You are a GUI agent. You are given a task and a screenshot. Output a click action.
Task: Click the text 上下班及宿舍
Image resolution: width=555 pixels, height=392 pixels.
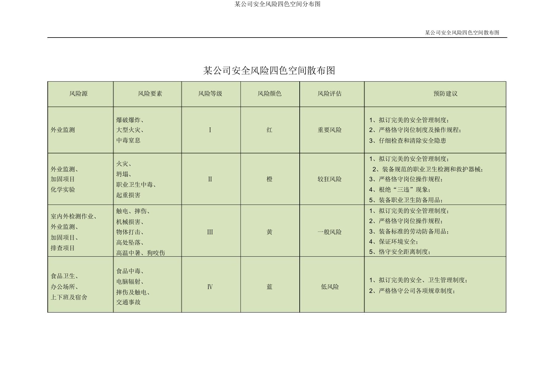pyautogui.click(x=69, y=297)
